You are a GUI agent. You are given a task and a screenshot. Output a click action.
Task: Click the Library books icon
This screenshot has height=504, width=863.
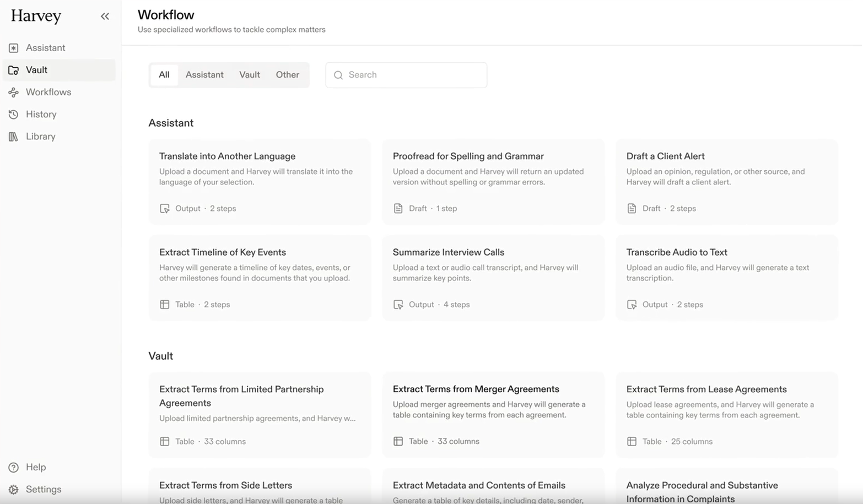(13, 137)
